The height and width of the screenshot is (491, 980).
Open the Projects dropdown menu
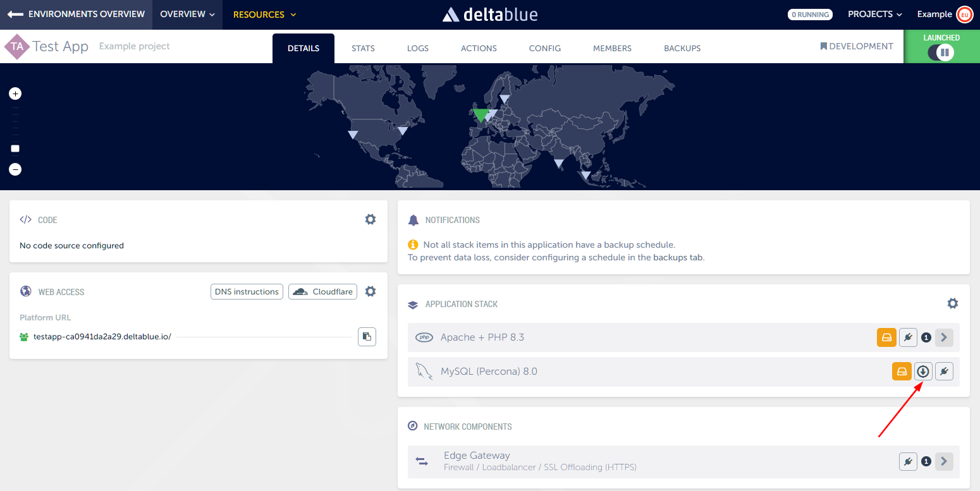point(874,15)
